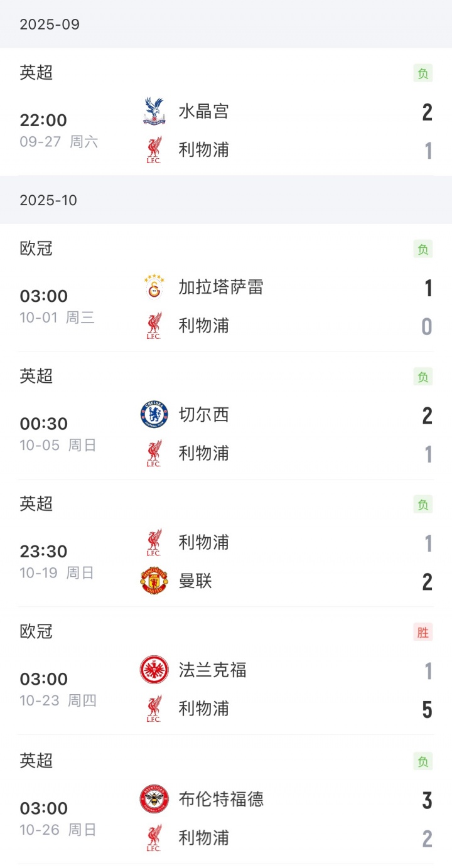Tap the red 胜 result badge
The height and width of the screenshot is (868, 452).
(x=423, y=632)
